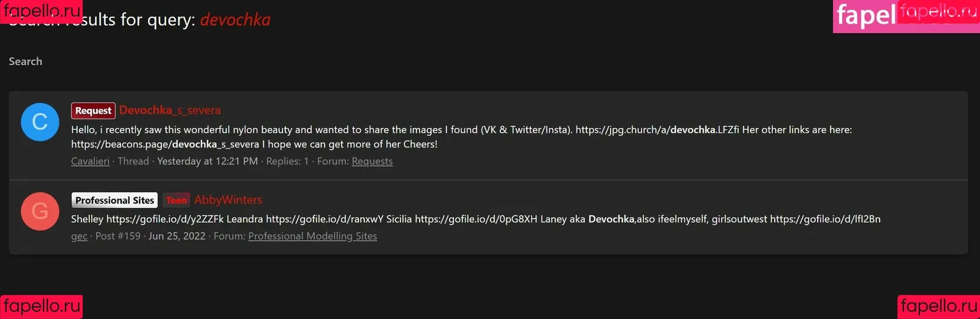Viewport: 980px width, 319px height.
Task: Click the Yesterday at 12:21 PM timestamp
Action: pyautogui.click(x=208, y=161)
